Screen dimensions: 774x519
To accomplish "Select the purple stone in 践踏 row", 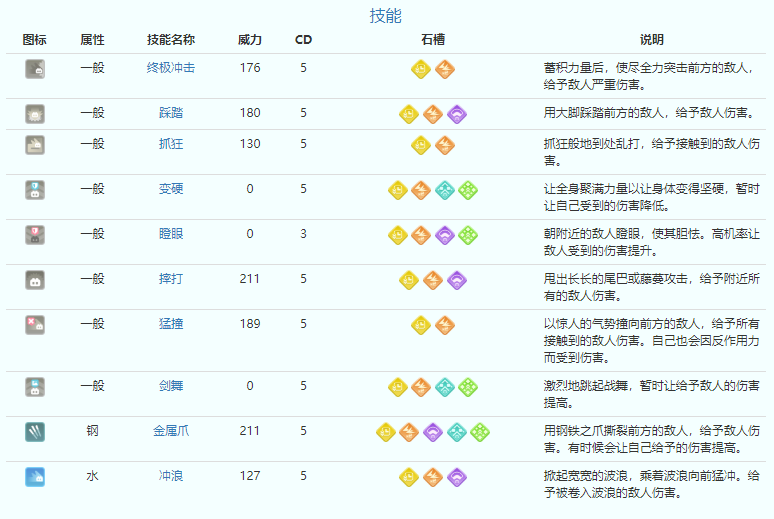I will pyautogui.click(x=456, y=113).
